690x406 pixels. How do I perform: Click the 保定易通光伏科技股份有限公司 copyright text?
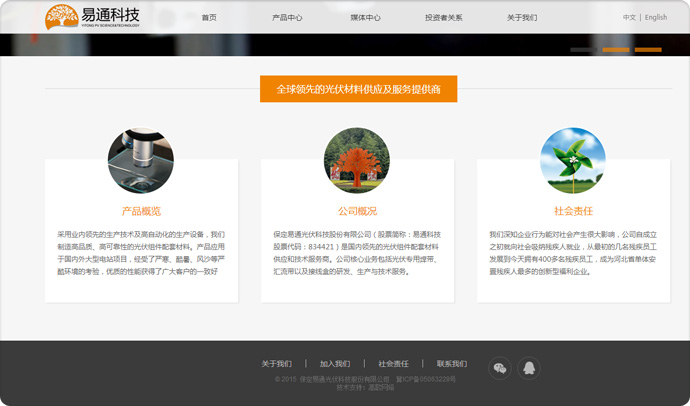[x=345, y=379]
